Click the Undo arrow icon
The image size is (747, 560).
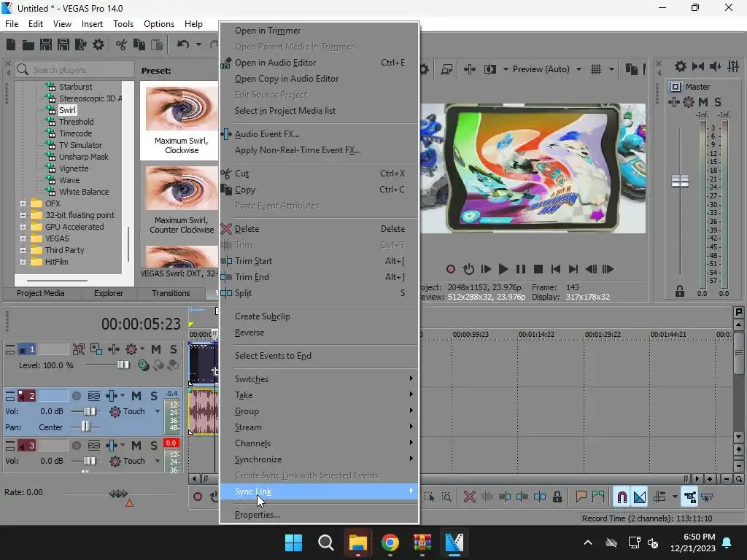point(183,44)
